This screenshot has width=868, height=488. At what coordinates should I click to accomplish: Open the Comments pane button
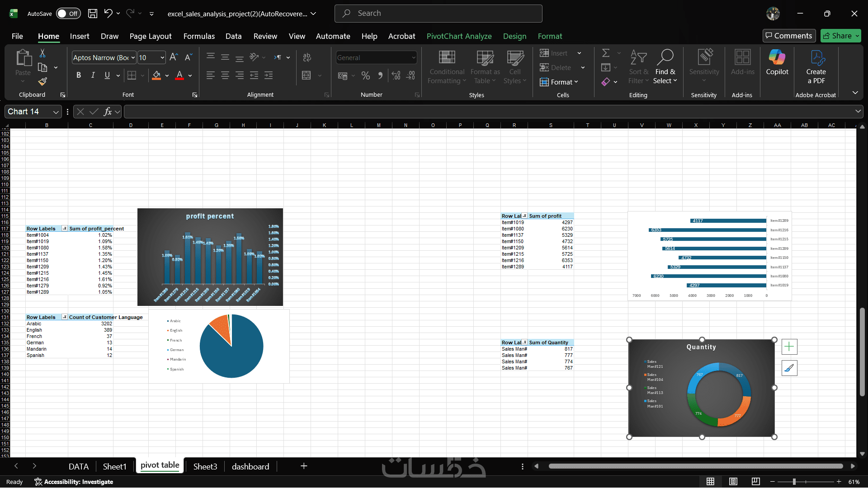point(788,36)
